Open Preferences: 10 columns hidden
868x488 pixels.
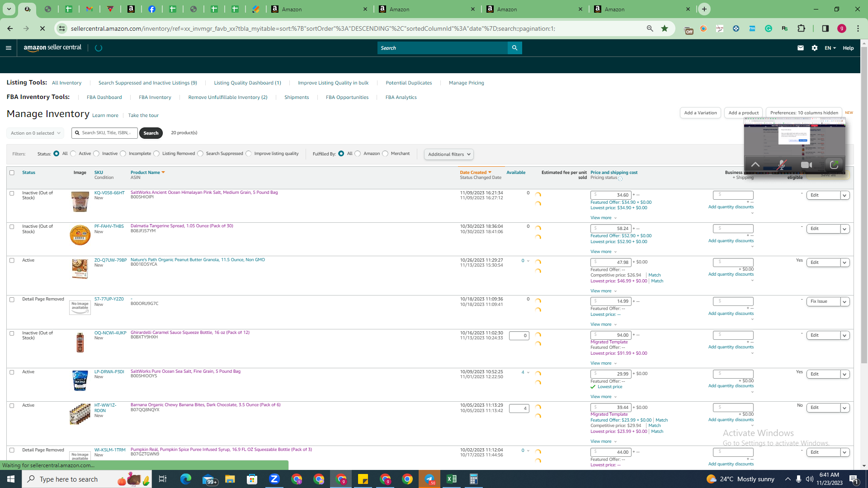click(804, 113)
